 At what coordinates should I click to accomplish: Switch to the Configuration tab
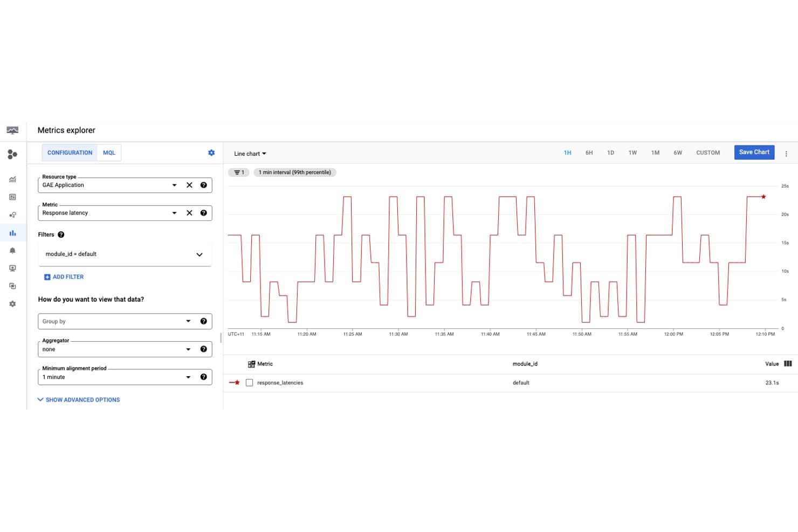70,153
